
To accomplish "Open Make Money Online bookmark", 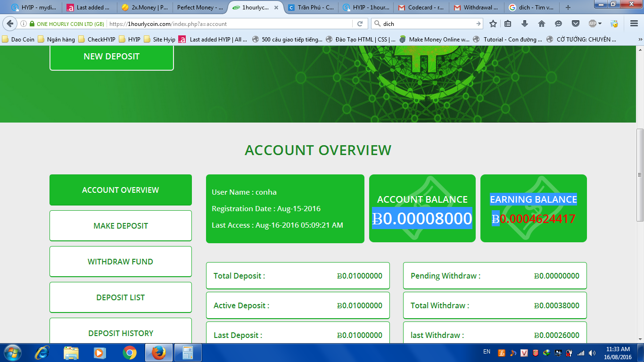I will click(x=434, y=40).
